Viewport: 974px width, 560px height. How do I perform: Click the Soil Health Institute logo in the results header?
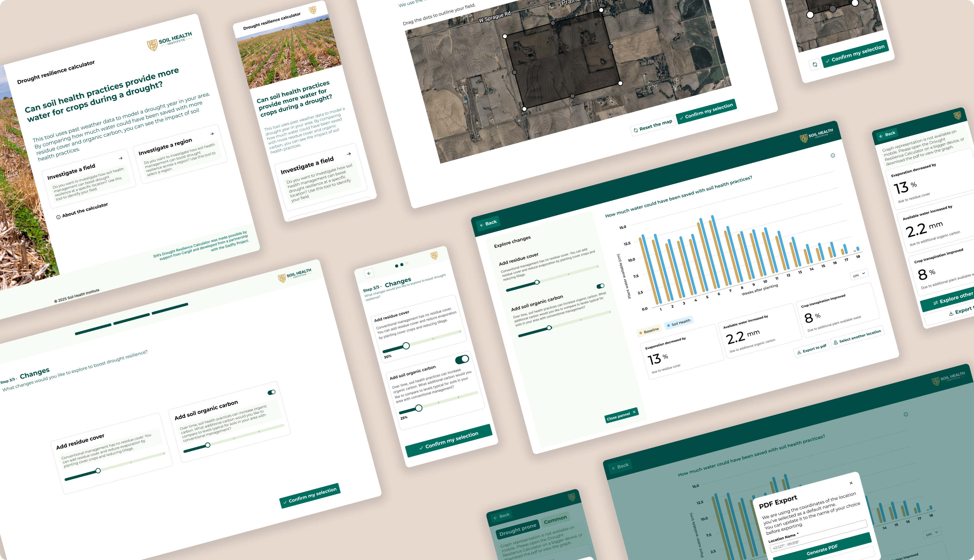click(816, 136)
